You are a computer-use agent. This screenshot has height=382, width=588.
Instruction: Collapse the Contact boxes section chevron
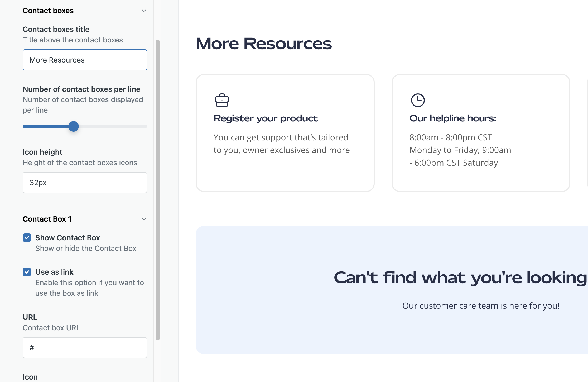144,11
